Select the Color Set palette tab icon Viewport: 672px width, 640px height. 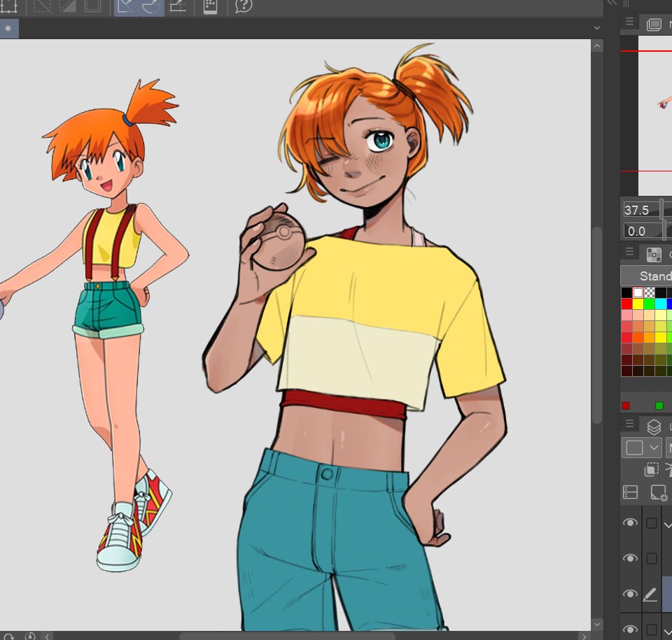(654, 255)
